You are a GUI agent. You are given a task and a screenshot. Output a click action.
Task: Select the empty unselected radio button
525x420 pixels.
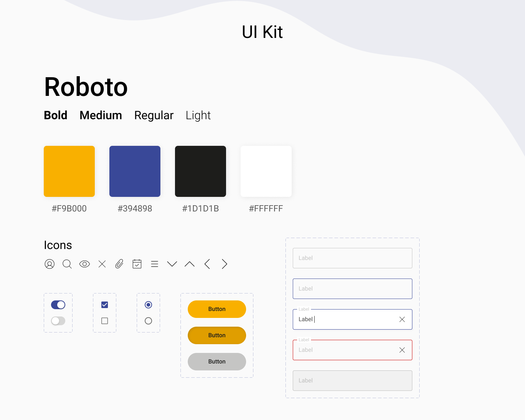click(148, 321)
